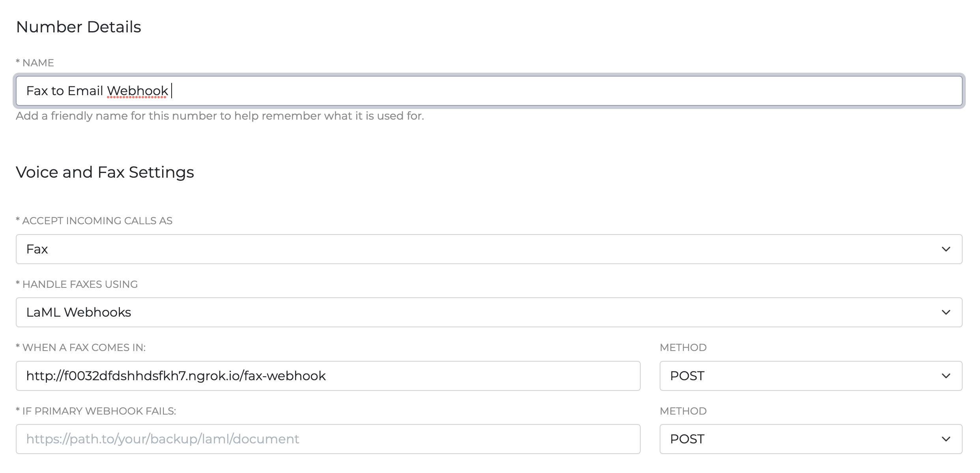Click the Number Details heading
Image resolution: width=980 pixels, height=473 pixels.
79,26
